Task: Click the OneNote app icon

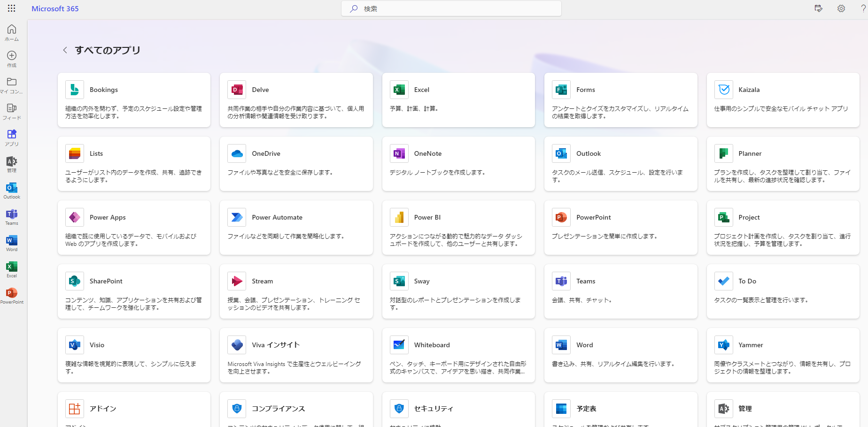Action: 399,153
